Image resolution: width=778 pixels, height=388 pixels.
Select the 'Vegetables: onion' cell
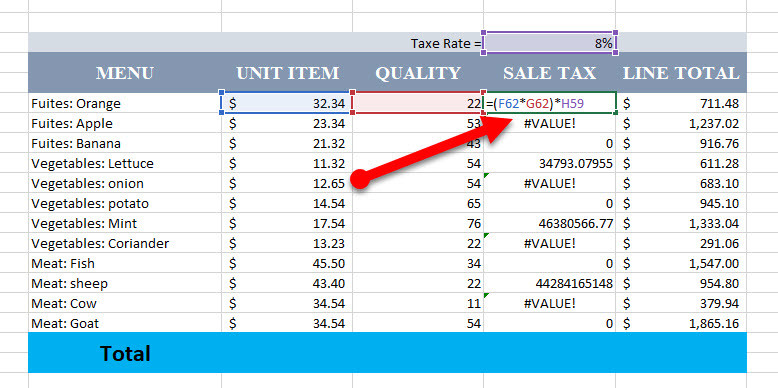tap(125, 183)
